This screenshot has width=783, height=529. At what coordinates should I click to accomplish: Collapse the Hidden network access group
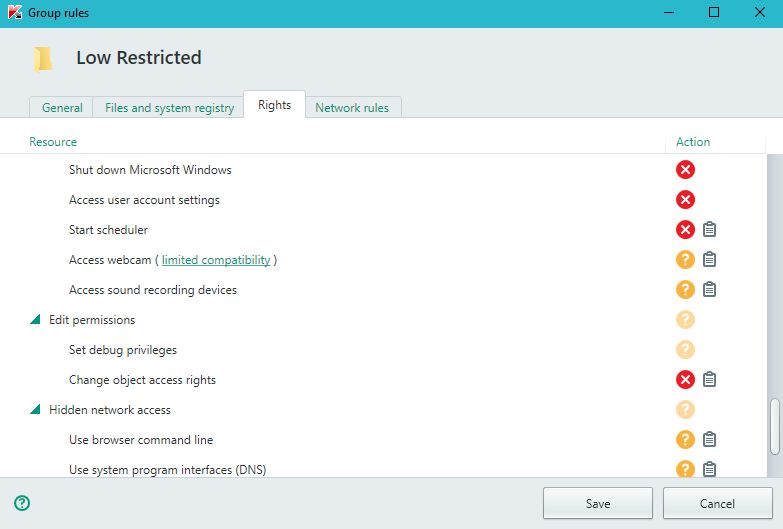[x=35, y=410]
